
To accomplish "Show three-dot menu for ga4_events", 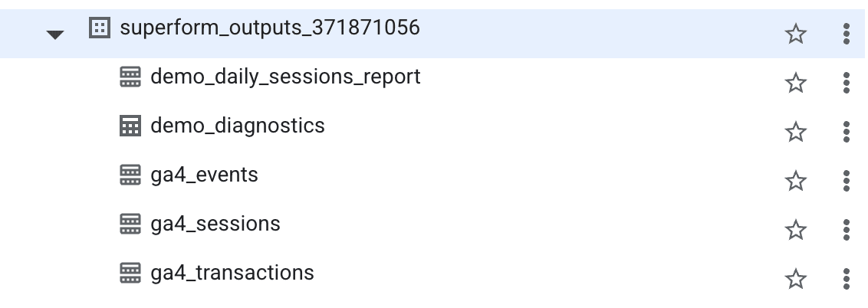I will pyautogui.click(x=847, y=181).
